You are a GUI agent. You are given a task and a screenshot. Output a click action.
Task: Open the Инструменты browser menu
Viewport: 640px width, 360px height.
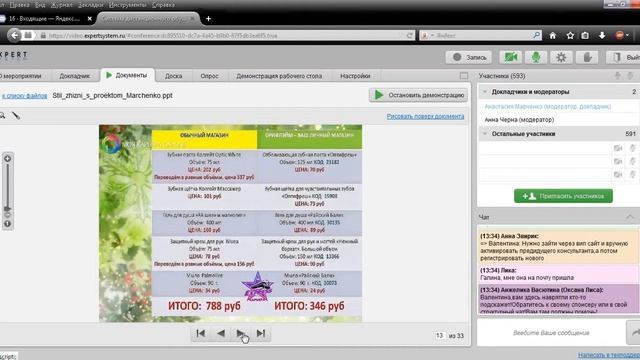[127, 5]
